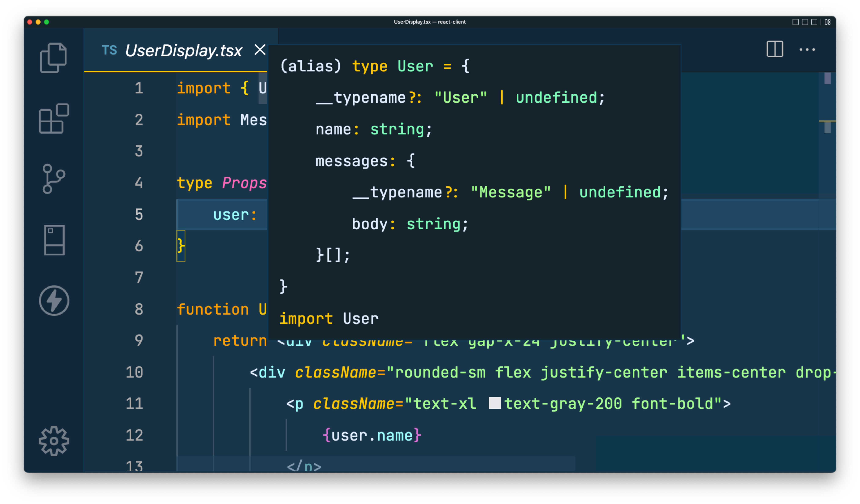Click the minimap slider at the top right
Screen dimensions: 860x504
(827, 78)
